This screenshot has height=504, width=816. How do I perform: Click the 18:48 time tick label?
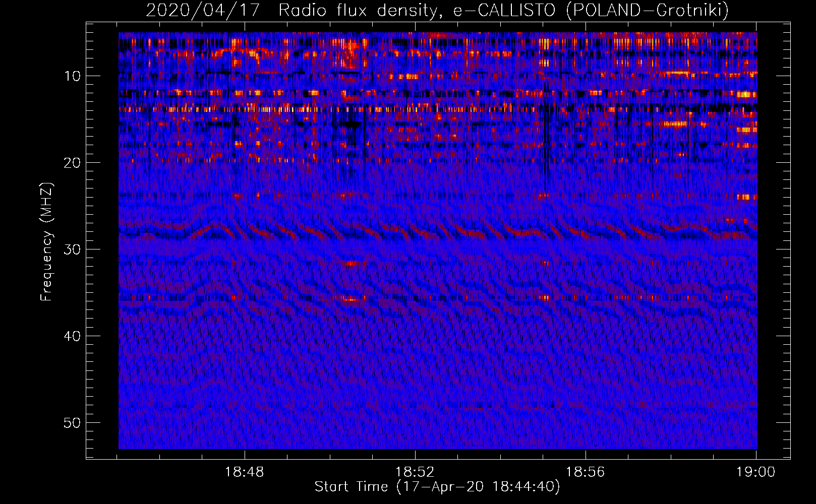click(x=245, y=472)
